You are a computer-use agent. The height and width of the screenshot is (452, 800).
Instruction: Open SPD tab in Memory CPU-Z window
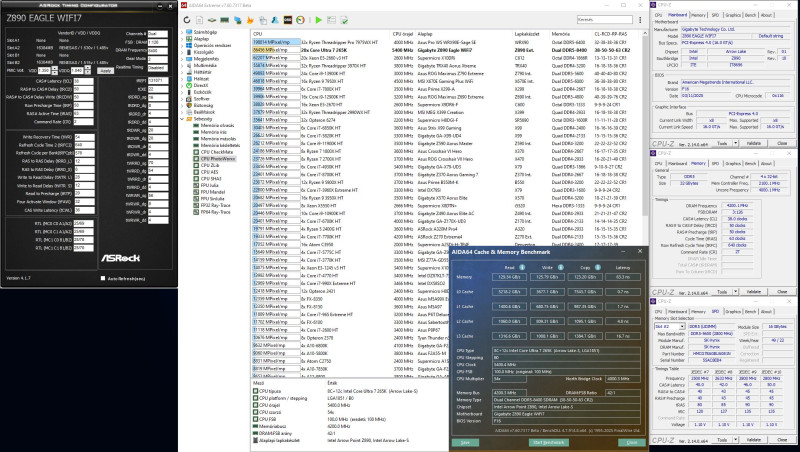(x=715, y=164)
